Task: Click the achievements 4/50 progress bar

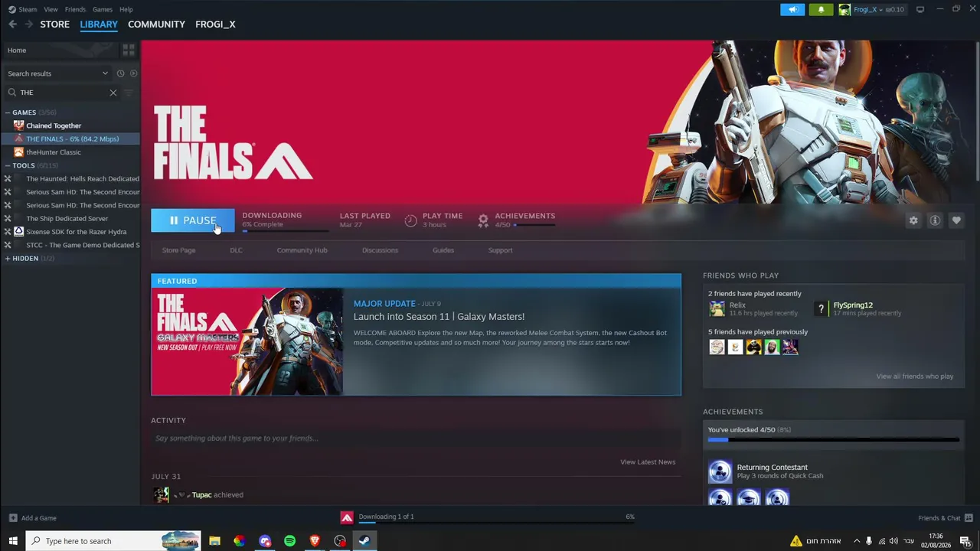Action: pos(834,440)
